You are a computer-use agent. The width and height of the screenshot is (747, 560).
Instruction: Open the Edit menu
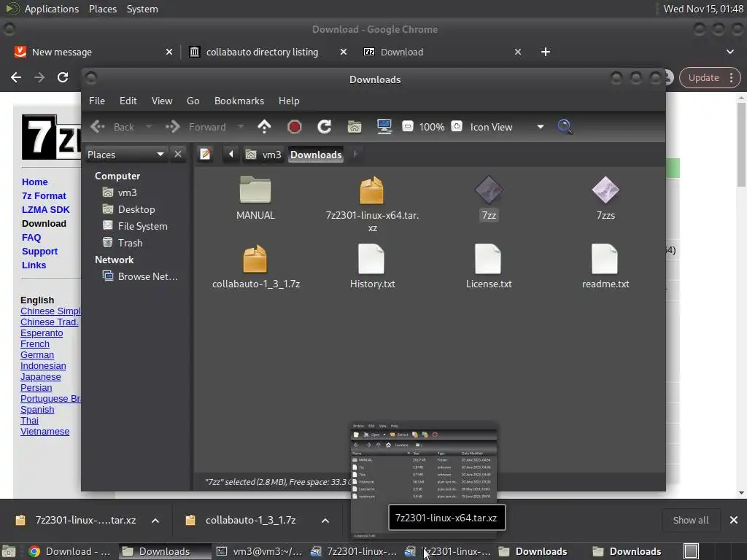point(128,101)
